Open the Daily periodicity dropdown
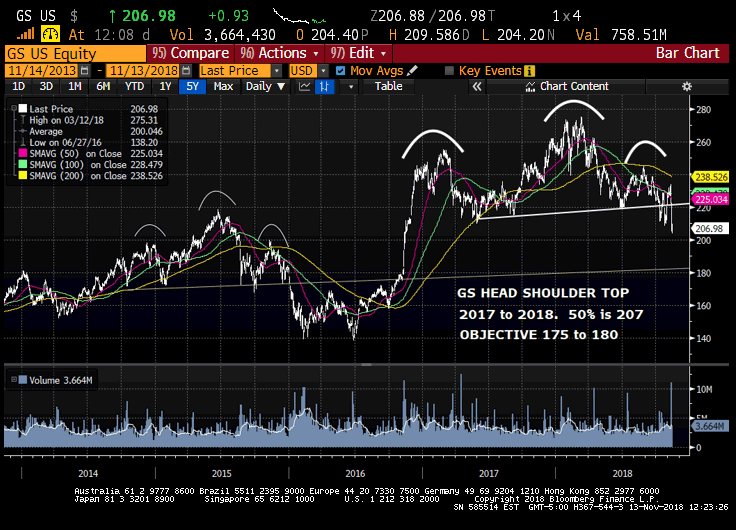This screenshot has width=736, height=530. click(266, 86)
